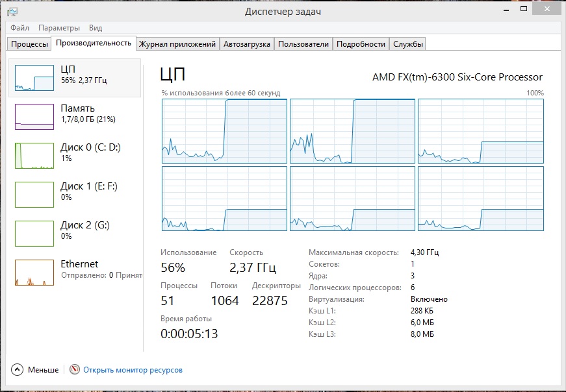This screenshot has height=392, width=566.
Task: Open the Файл menu
Action: [19, 28]
